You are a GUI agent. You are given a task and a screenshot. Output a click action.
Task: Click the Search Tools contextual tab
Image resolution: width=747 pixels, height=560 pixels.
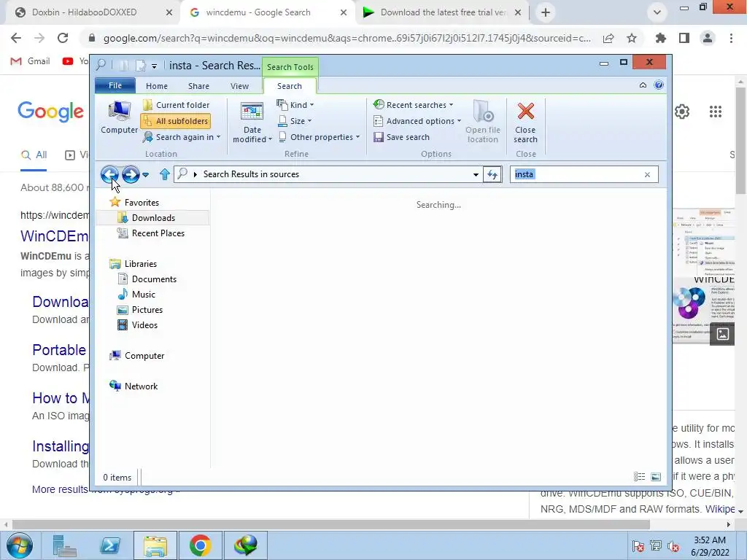point(290,67)
